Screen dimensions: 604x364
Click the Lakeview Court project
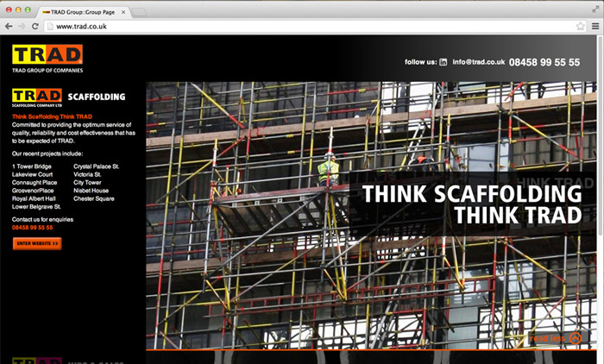[x=33, y=174]
